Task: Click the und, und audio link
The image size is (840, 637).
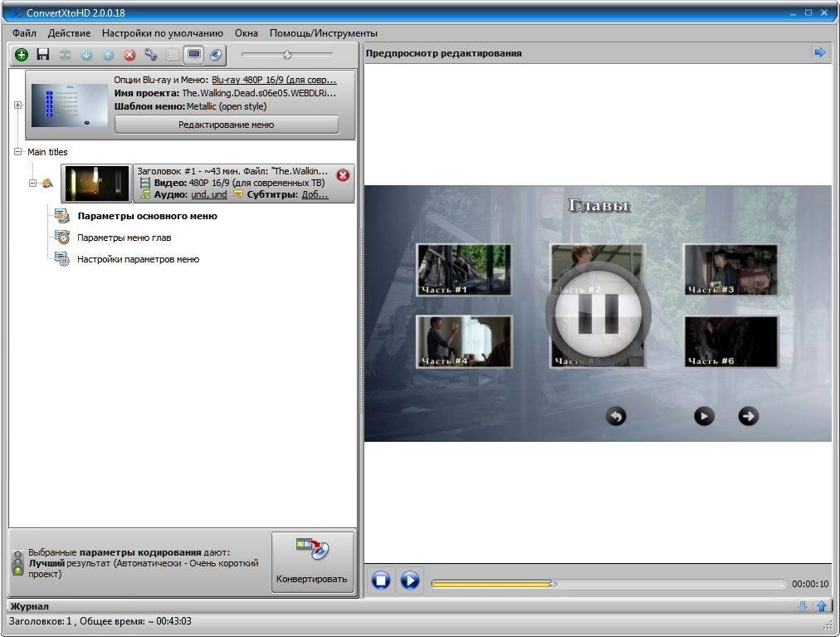Action: [209, 194]
